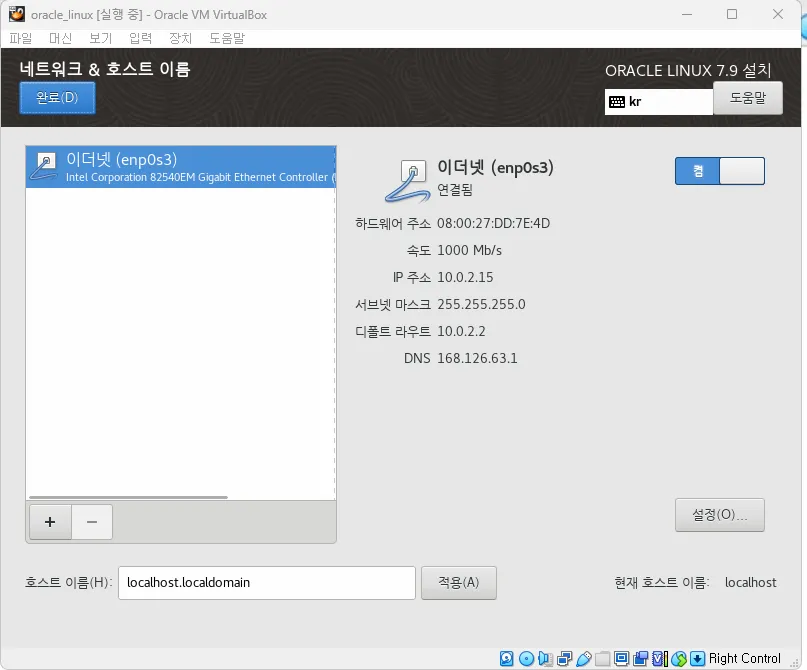Click the CPU virtualization status icon
807x670 pixels.
(x=660, y=658)
